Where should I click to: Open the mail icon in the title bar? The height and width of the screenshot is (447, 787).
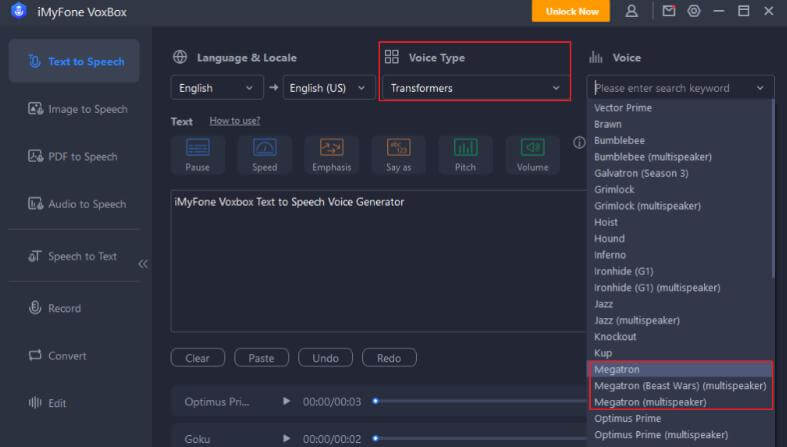(669, 11)
